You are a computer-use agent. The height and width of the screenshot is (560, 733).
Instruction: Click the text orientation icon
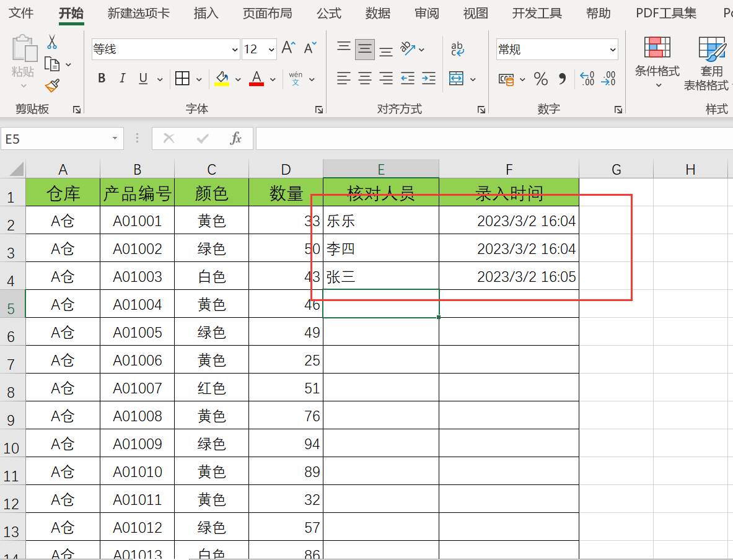coord(408,48)
